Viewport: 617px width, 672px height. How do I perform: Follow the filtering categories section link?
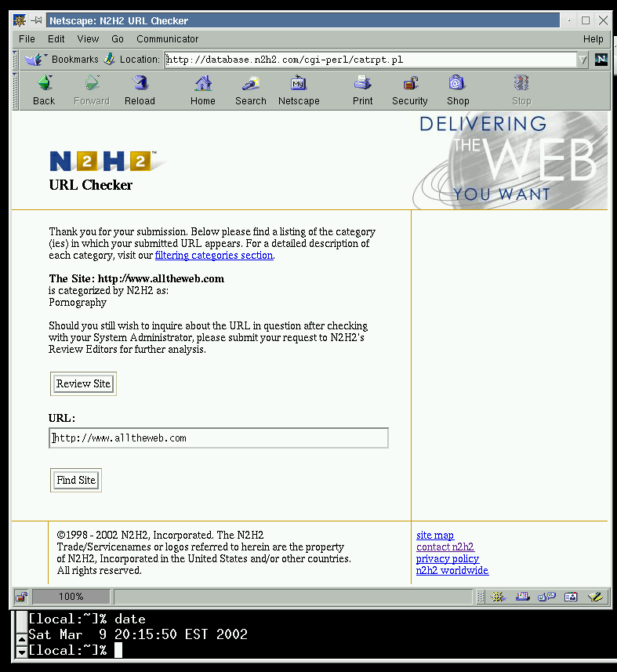click(x=214, y=256)
